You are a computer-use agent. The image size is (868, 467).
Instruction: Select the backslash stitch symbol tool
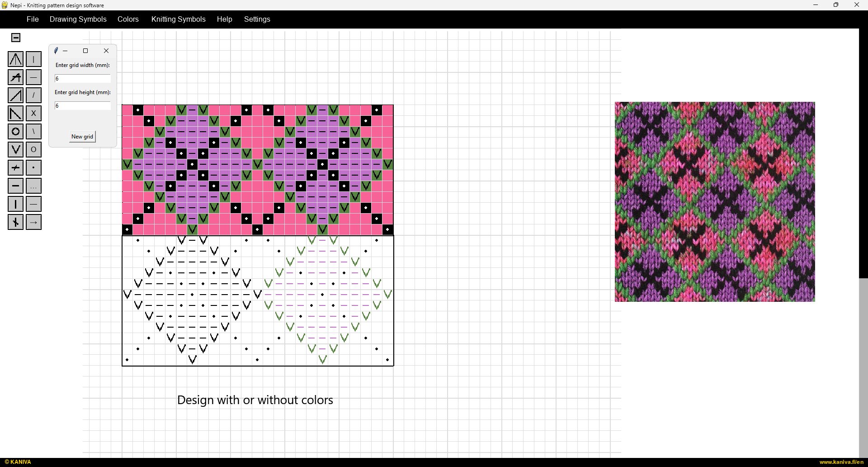[x=33, y=131]
